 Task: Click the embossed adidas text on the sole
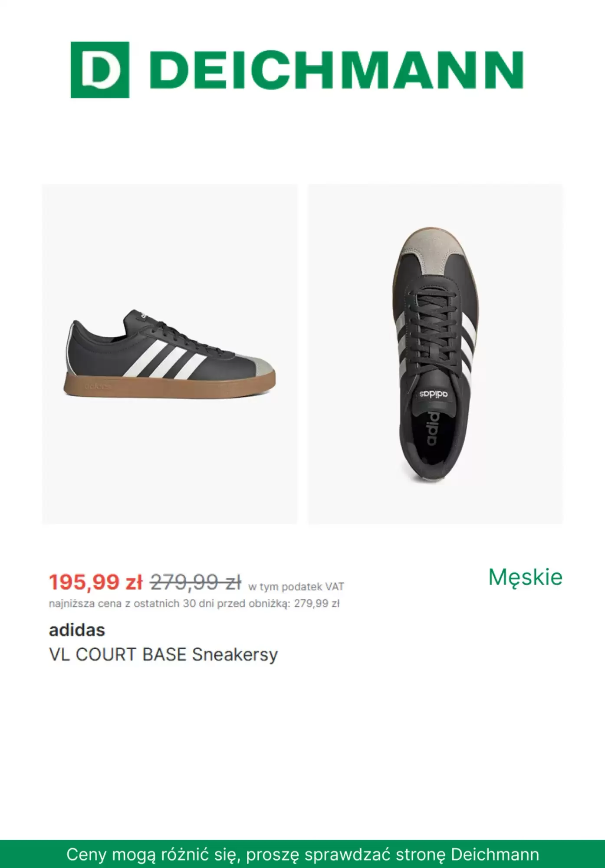click(98, 386)
